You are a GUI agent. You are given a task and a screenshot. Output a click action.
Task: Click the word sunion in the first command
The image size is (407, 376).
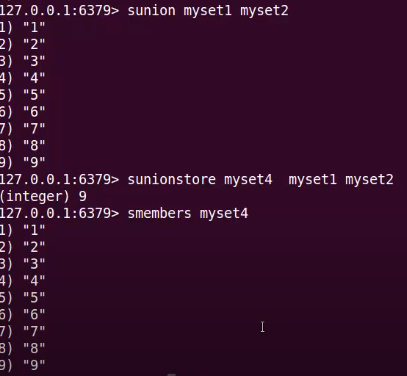152,11
